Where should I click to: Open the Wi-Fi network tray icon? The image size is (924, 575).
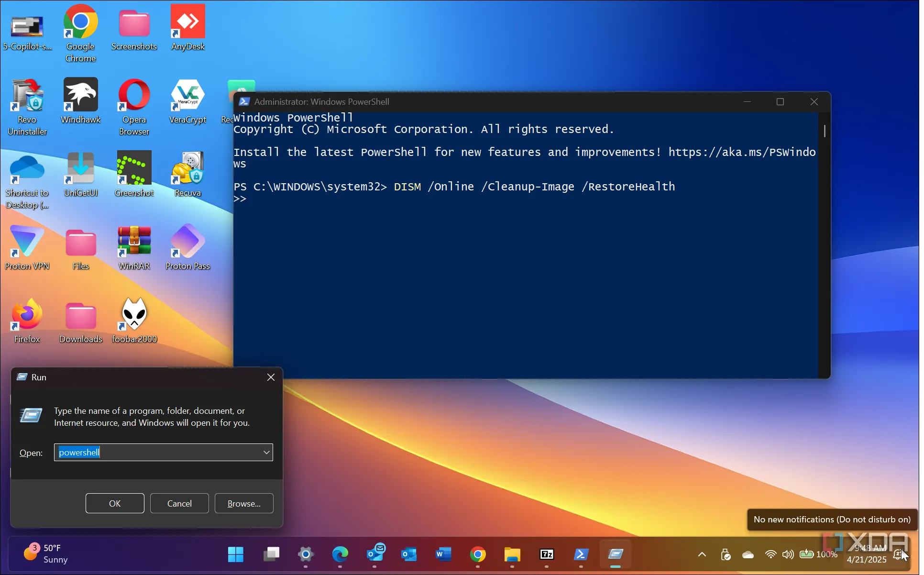pyautogui.click(x=770, y=554)
